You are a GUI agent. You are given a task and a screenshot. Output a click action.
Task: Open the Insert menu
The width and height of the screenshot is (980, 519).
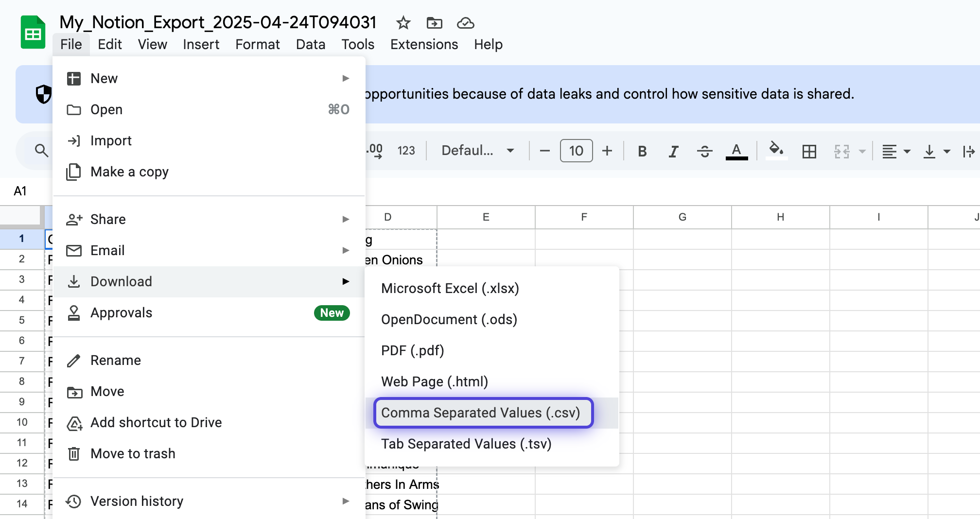pos(201,44)
